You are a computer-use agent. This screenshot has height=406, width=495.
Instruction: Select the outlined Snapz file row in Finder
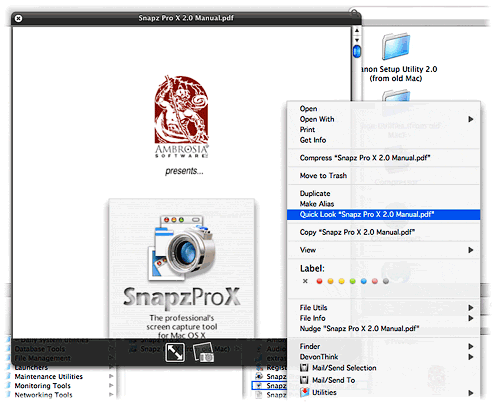pos(270,386)
